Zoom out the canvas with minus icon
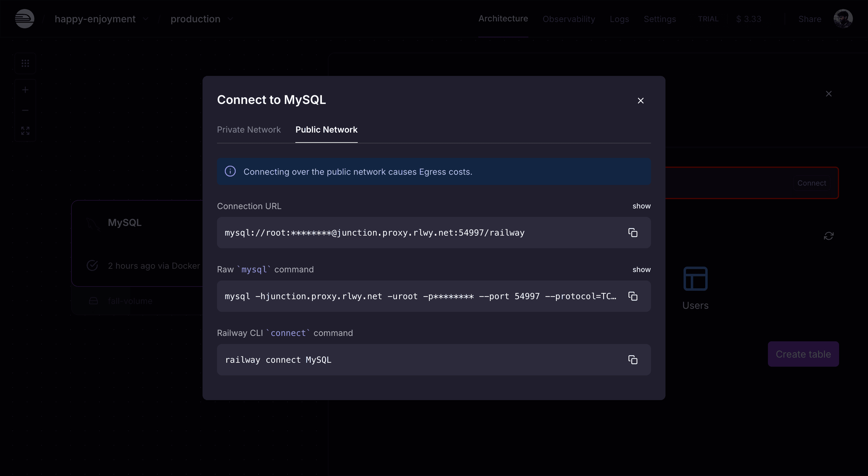The width and height of the screenshot is (868, 476). click(x=25, y=110)
